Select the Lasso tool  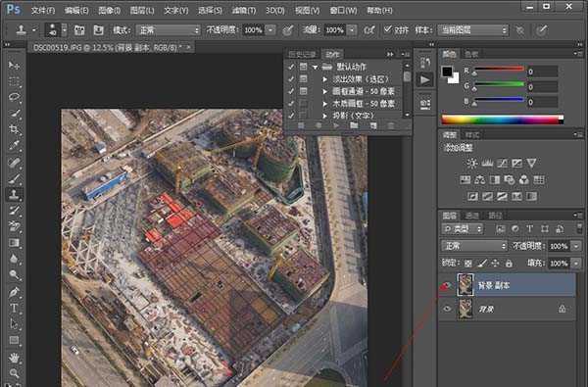click(15, 97)
